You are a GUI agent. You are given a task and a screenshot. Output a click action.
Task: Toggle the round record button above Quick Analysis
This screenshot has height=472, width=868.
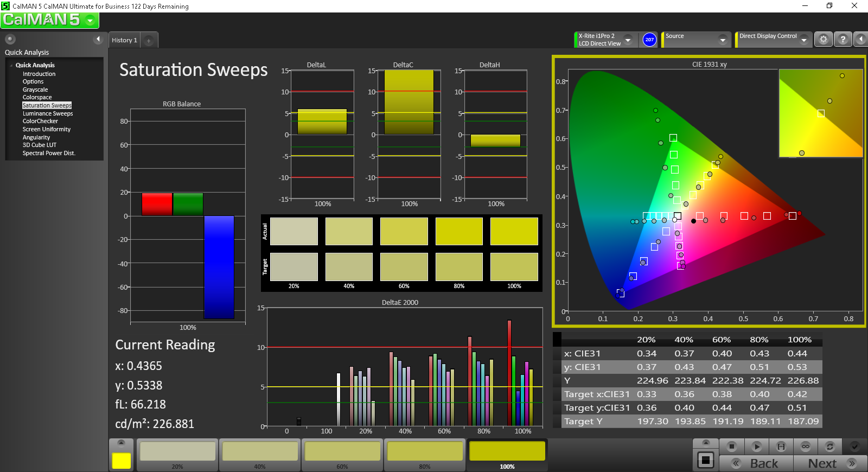10,39
